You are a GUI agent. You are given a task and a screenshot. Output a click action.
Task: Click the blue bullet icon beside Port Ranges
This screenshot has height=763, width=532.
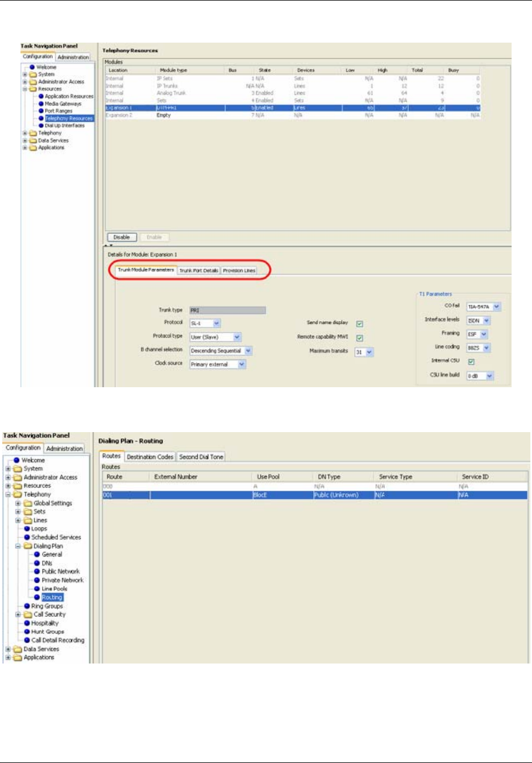pyautogui.click(x=41, y=111)
